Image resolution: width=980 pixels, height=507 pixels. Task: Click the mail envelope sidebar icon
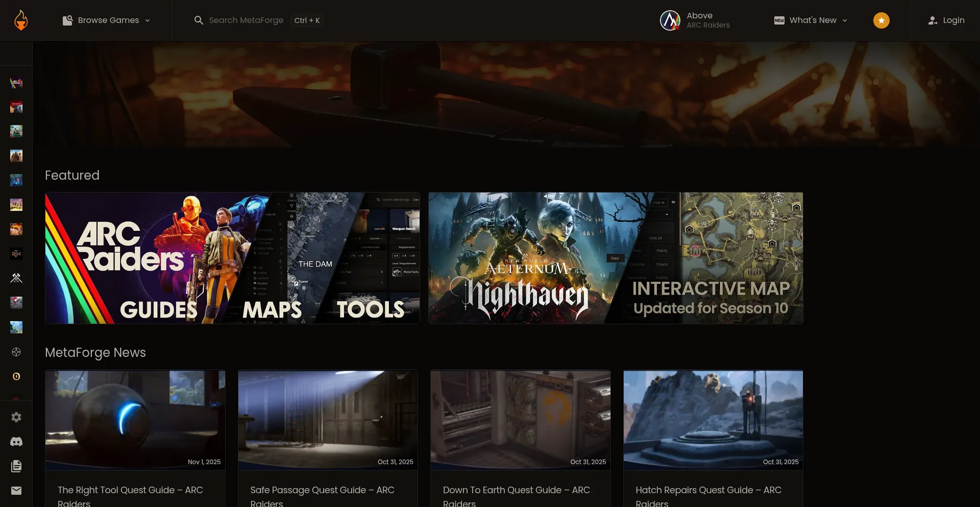click(x=16, y=491)
